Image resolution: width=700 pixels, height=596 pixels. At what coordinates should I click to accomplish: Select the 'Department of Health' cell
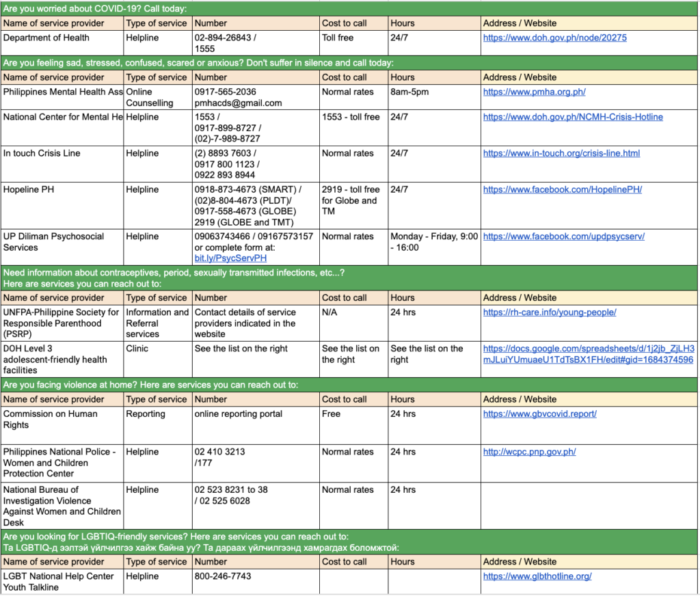(62, 43)
